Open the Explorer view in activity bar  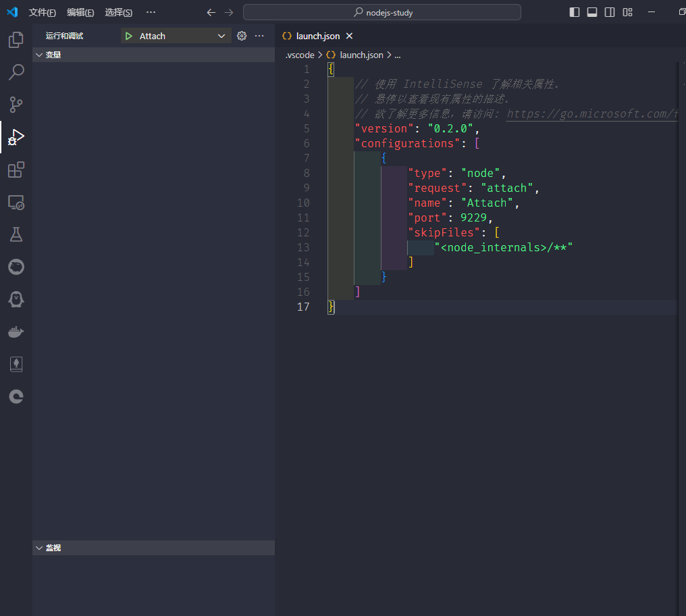[x=16, y=40]
